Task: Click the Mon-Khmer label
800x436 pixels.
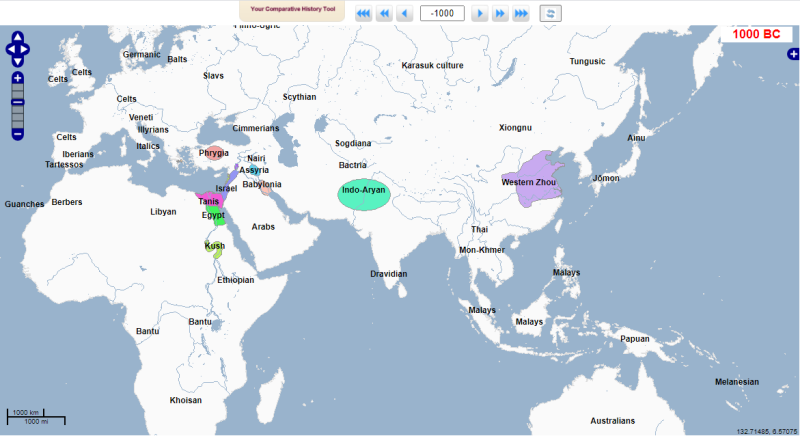Action: 482,250
